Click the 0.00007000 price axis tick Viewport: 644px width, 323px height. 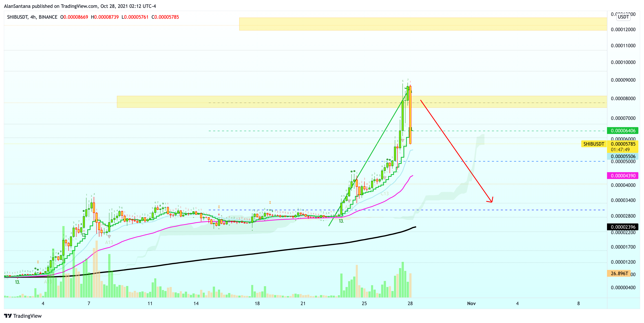click(x=623, y=118)
